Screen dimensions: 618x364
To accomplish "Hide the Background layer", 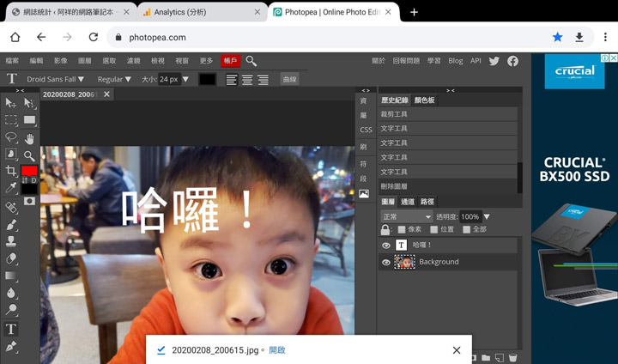I will pos(386,262).
